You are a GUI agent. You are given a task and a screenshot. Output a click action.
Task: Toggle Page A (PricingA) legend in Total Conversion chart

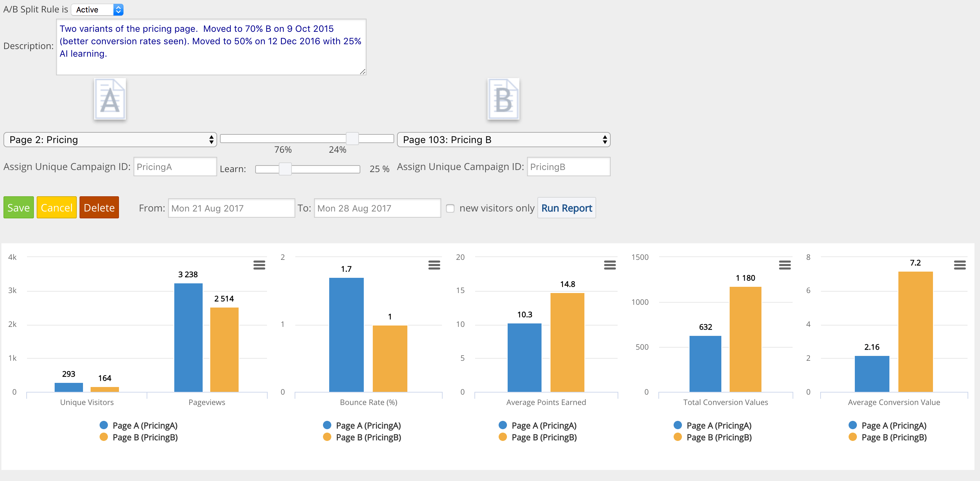click(x=718, y=425)
